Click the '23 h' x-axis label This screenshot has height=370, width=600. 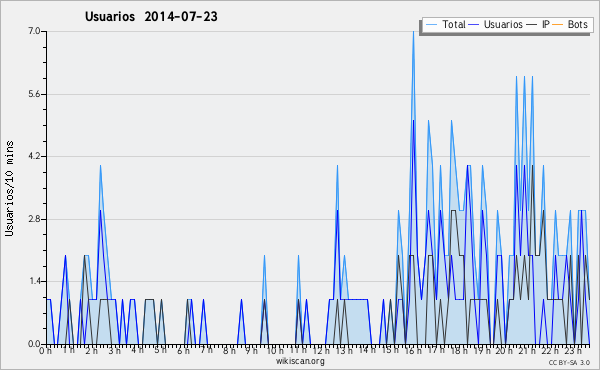click(x=573, y=350)
